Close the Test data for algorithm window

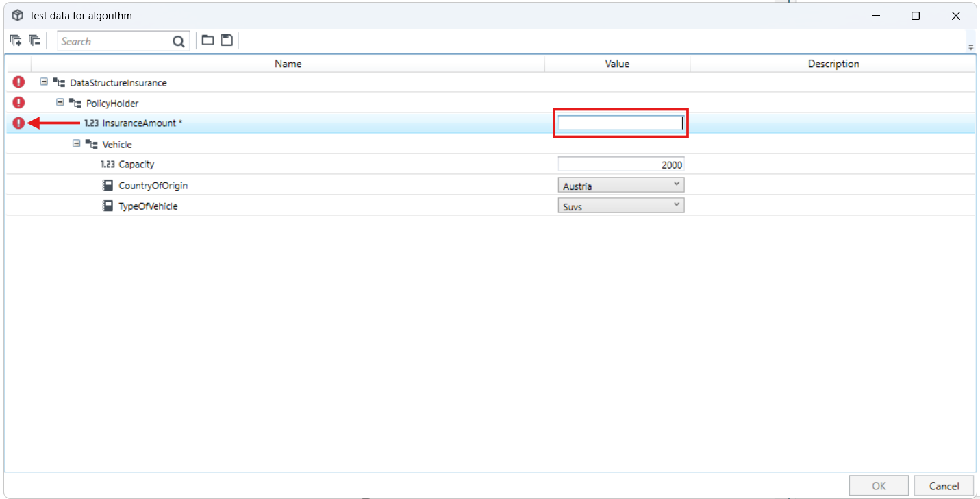click(956, 16)
